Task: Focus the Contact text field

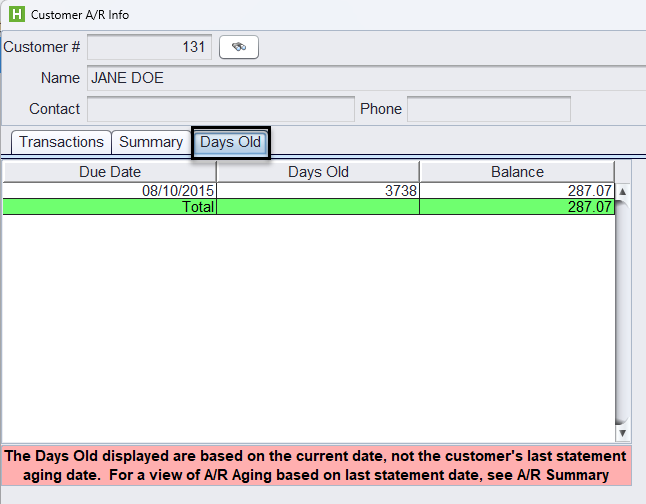Action: (220, 109)
